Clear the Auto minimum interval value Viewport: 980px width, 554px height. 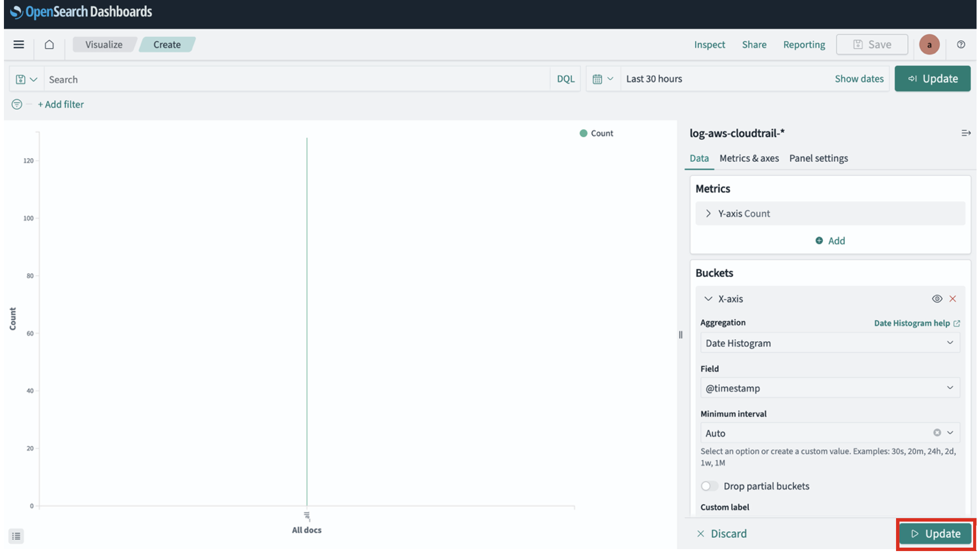937,433
